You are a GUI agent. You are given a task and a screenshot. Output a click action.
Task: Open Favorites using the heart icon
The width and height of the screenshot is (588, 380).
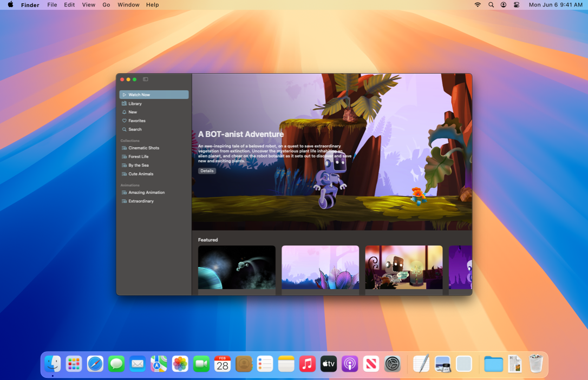click(136, 121)
